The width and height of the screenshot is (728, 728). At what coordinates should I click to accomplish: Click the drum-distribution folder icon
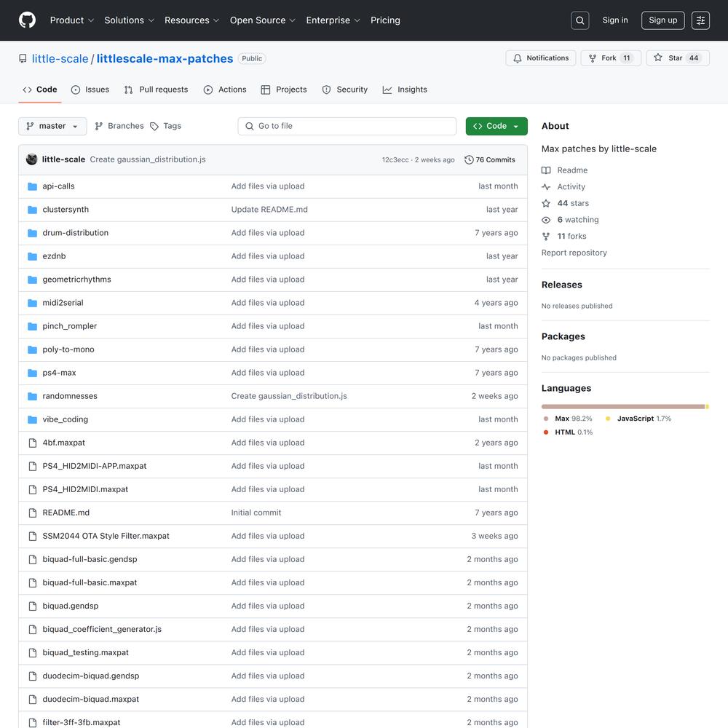coord(33,233)
